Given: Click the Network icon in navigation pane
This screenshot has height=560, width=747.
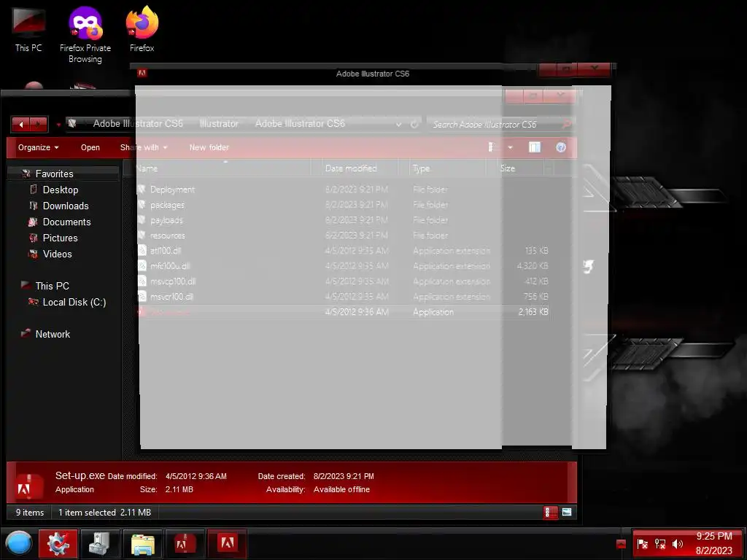Looking at the screenshot, I should (26, 333).
